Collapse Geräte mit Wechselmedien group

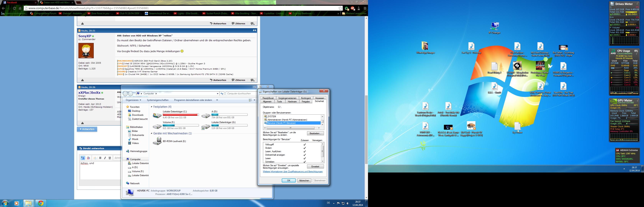[x=151, y=134]
